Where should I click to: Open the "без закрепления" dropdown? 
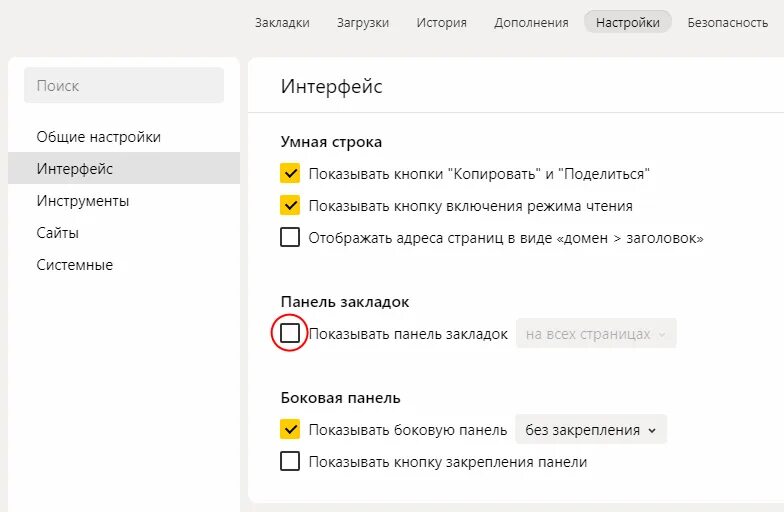pyautogui.click(x=591, y=430)
